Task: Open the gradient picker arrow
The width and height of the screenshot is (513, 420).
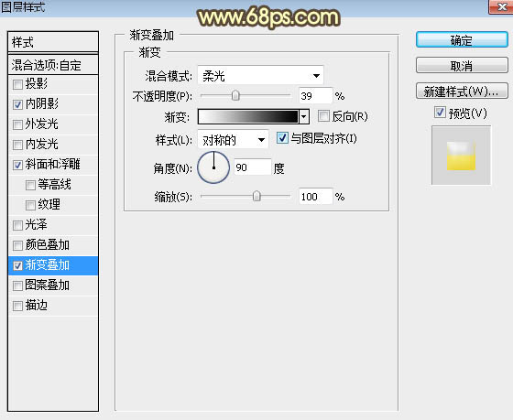Action: pos(304,116)
